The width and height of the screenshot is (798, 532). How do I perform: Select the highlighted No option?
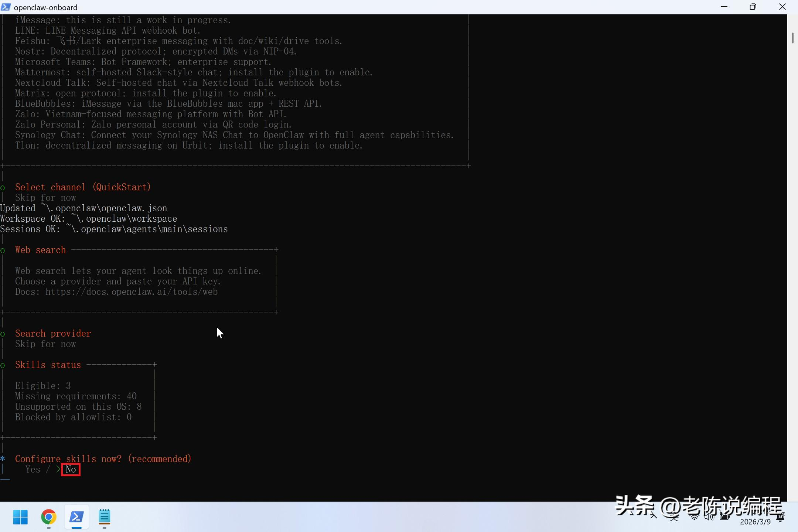71,470
